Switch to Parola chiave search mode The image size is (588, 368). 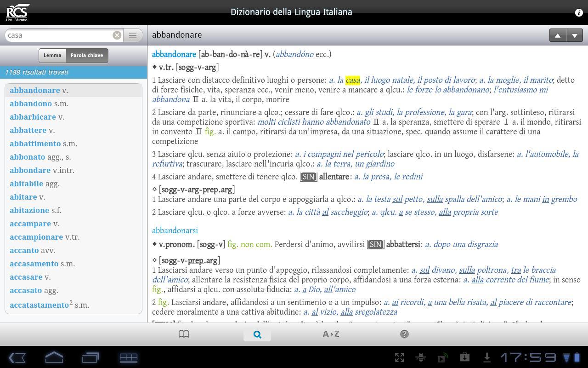point(87,55)
